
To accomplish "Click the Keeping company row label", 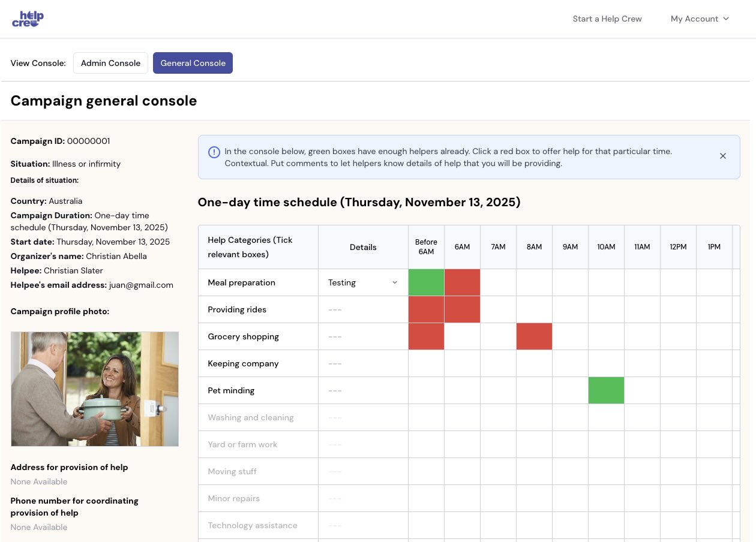I will point(243,363).
